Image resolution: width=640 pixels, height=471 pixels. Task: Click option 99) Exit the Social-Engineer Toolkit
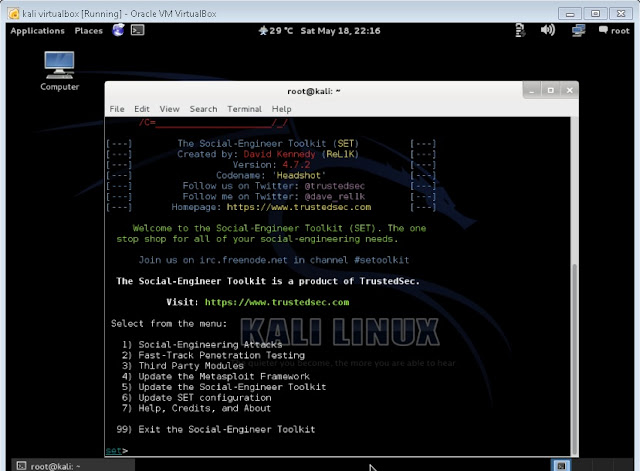tap(216, 429)
